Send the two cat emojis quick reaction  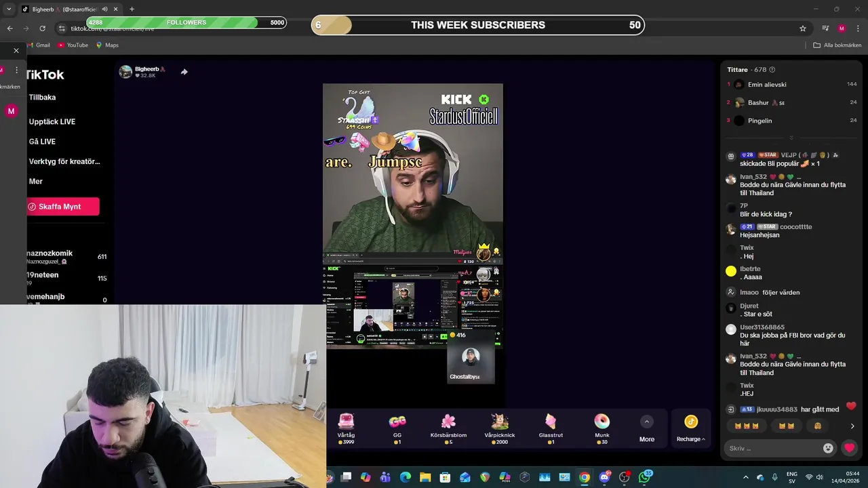[x=787, y=426]
